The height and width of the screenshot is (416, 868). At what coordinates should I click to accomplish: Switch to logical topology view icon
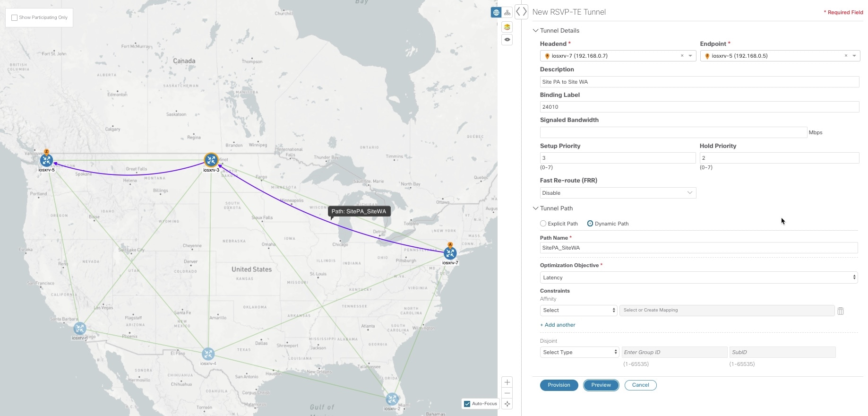[507, 13]
